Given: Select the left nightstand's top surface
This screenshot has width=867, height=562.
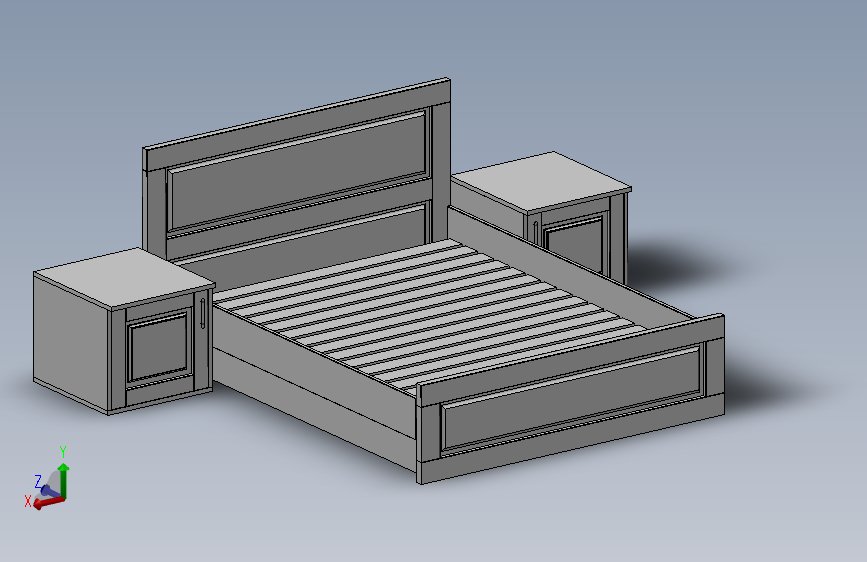Looking at the screenshot, I should click(x=124, y=278).
